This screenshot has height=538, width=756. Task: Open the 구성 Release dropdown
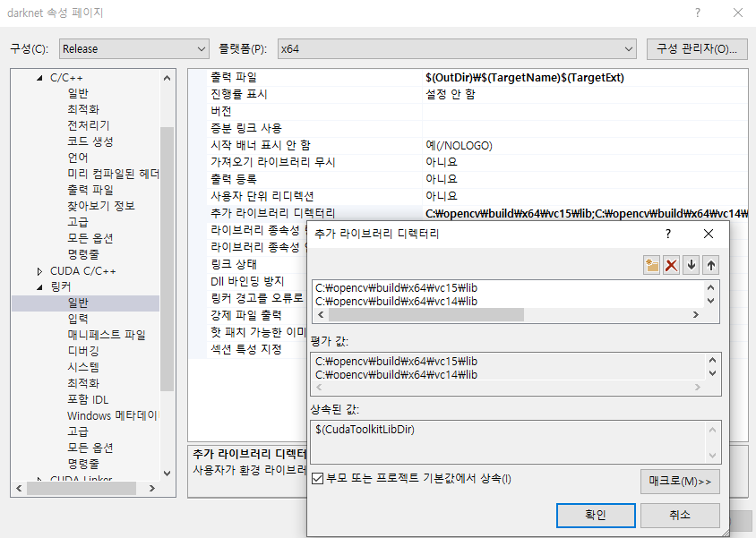134,48
